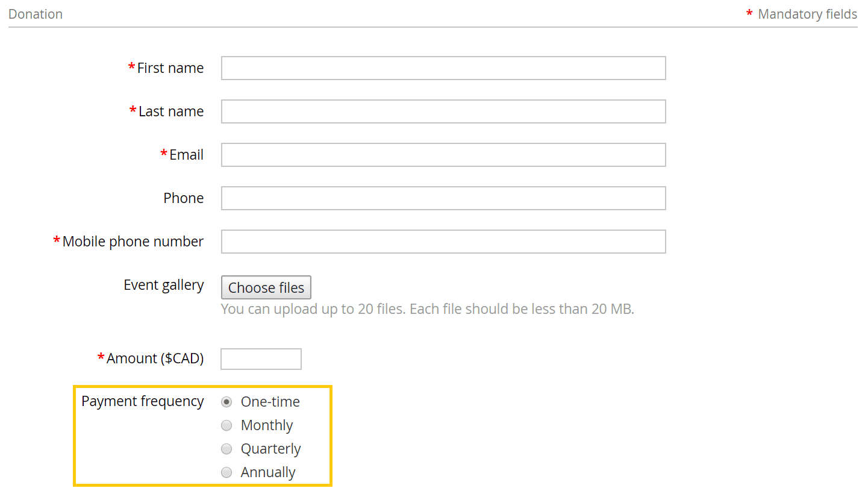Image resolution: width=868 pixels, height=491 pixels.
Task: Select the Quarterly payment frequency
Action: [226, 448]
